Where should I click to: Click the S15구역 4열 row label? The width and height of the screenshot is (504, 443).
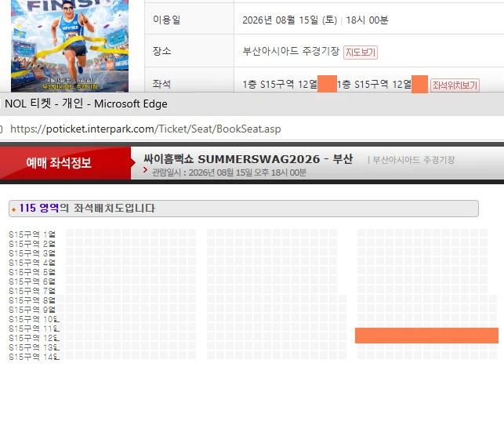pyautogui.click(x=32, y=263)
